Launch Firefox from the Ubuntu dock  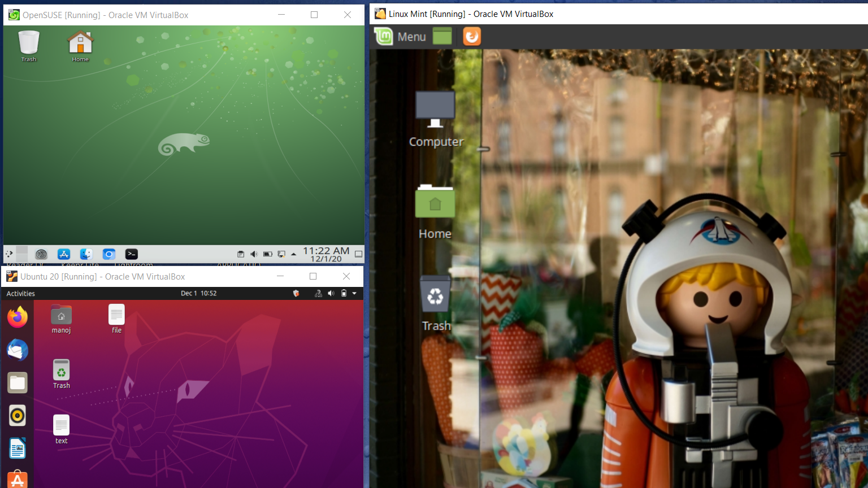point(17,317)
